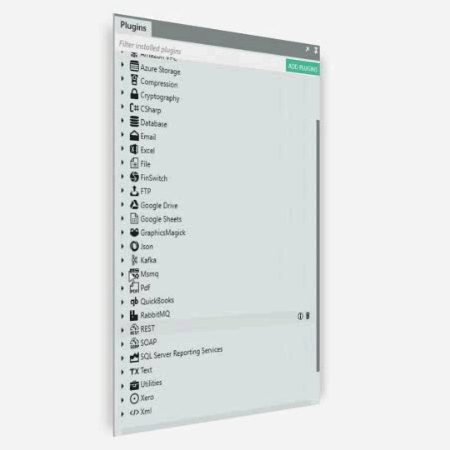The width and height of the screenshot is (450, 450).
Task: Click the pin icon in panel header
Action: (315, 50)
